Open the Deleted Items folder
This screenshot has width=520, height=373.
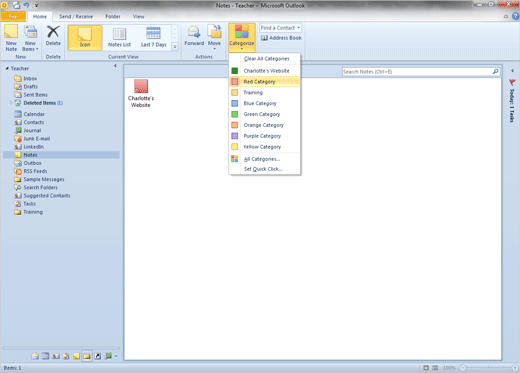pos(38,103)
